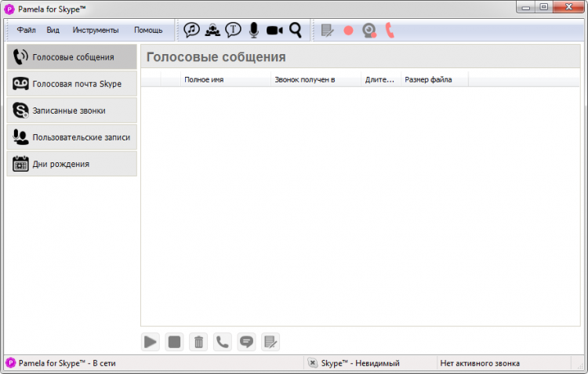
Task: Minimize the Pamela for Skype window
Action: point(526,7)
